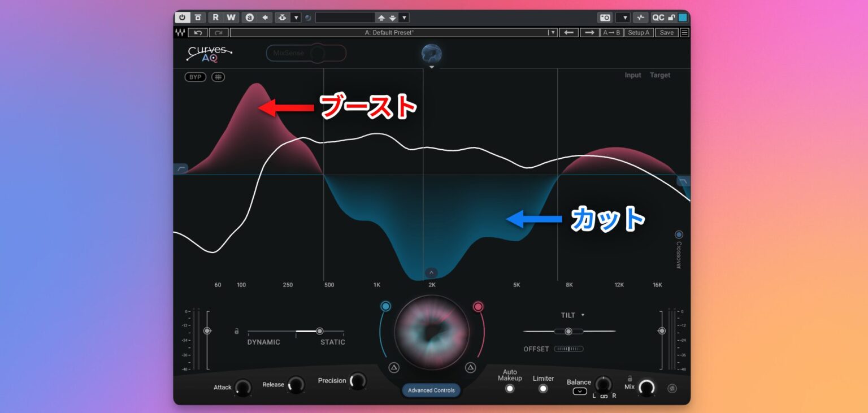Select the analyzer waveform icon beside QC

point(641,18)
